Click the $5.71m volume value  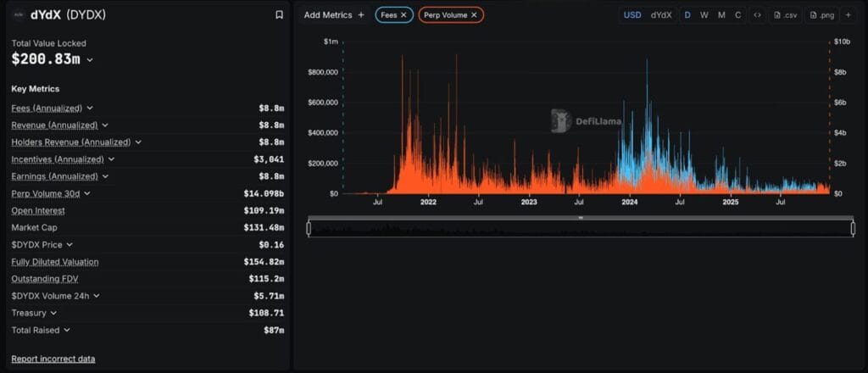coord(269,296)
